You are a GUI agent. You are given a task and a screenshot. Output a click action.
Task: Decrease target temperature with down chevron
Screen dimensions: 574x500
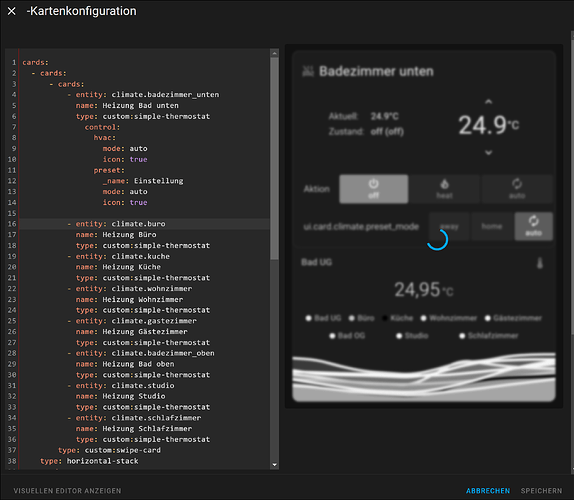click(x=488, y=152)
